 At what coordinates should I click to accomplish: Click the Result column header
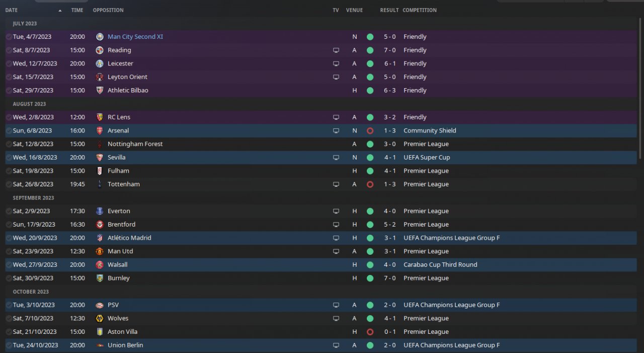pos(389,10)
